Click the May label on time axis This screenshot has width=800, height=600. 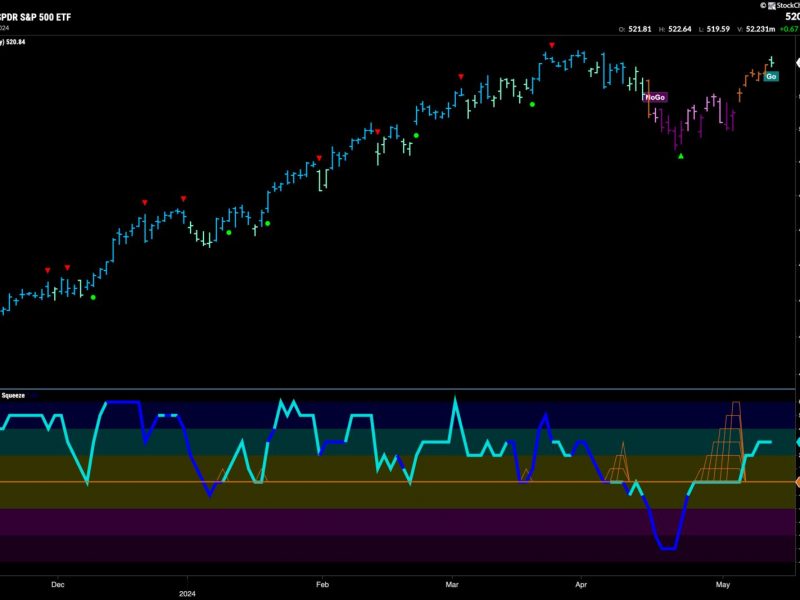pos(722,585)
